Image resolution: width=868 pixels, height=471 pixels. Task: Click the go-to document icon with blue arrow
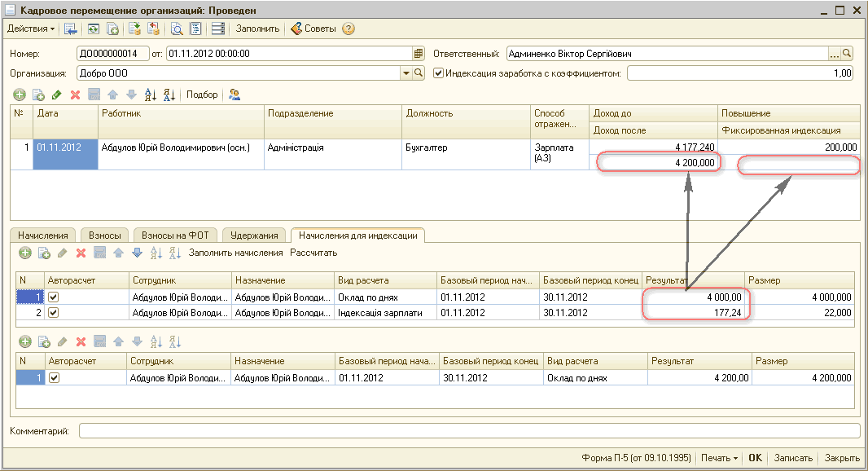tap(70, 29)
